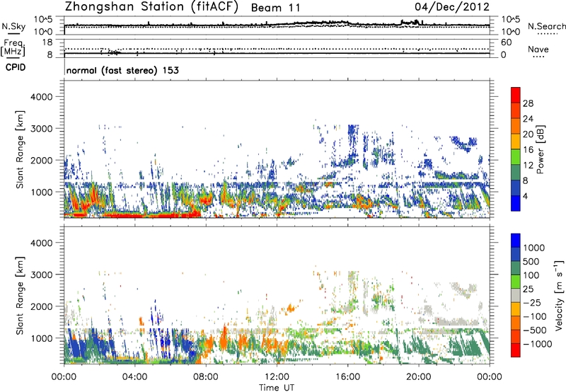Screen dimensions: 566x392
Task: Click the 'N.Sky' legend label
Action: click(x=13, y=26)
